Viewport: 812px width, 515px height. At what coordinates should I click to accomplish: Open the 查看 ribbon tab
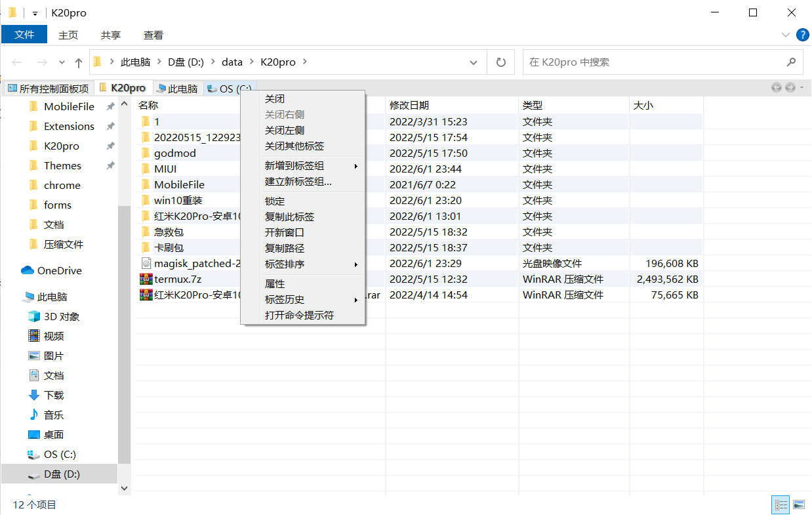point(153,35)
